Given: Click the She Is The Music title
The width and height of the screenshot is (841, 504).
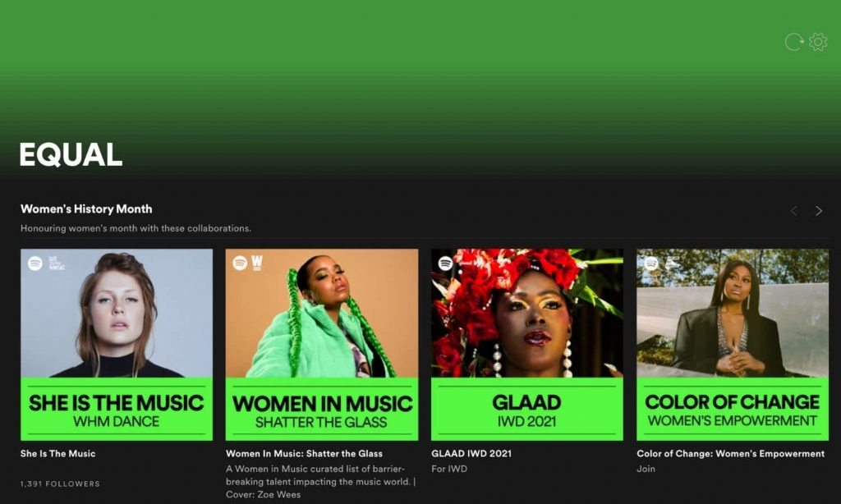Looking at the screenshot, I should pos(58,454).
